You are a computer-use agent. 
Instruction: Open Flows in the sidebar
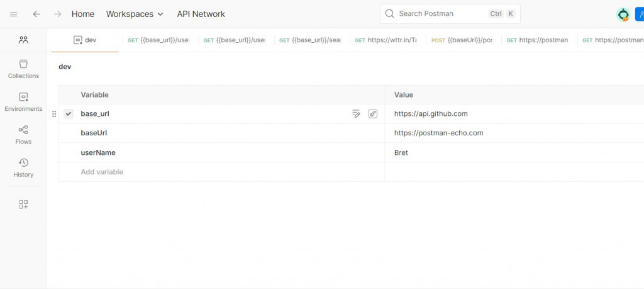[x=23, y=134]
